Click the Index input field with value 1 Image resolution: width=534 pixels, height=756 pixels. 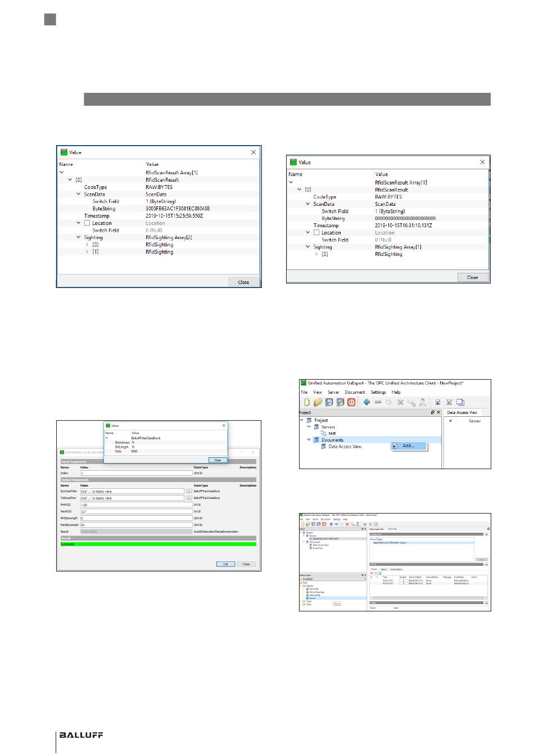(136, 473)
